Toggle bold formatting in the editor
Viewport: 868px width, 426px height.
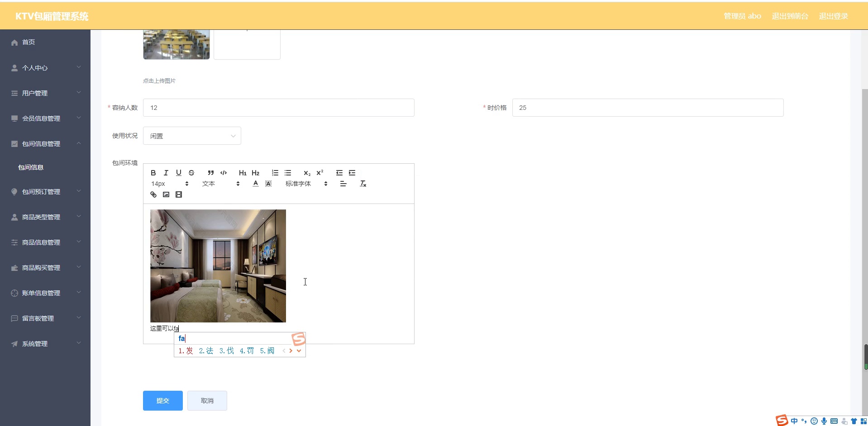tap(153, 173)
